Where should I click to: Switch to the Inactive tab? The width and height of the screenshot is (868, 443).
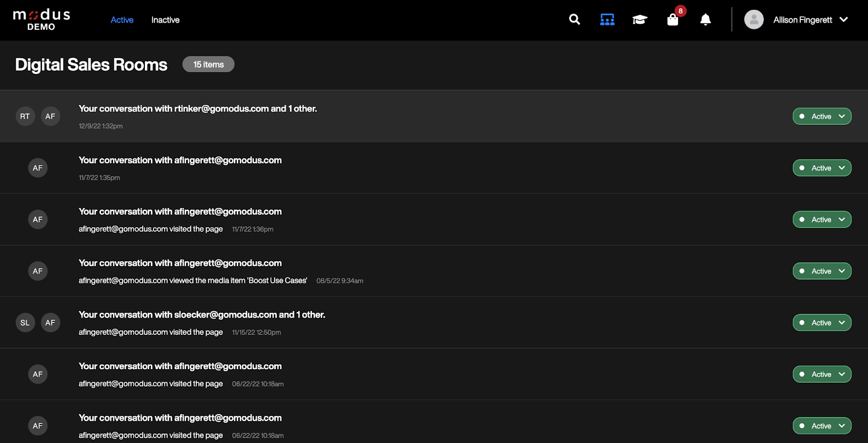[x=165, y=20]
